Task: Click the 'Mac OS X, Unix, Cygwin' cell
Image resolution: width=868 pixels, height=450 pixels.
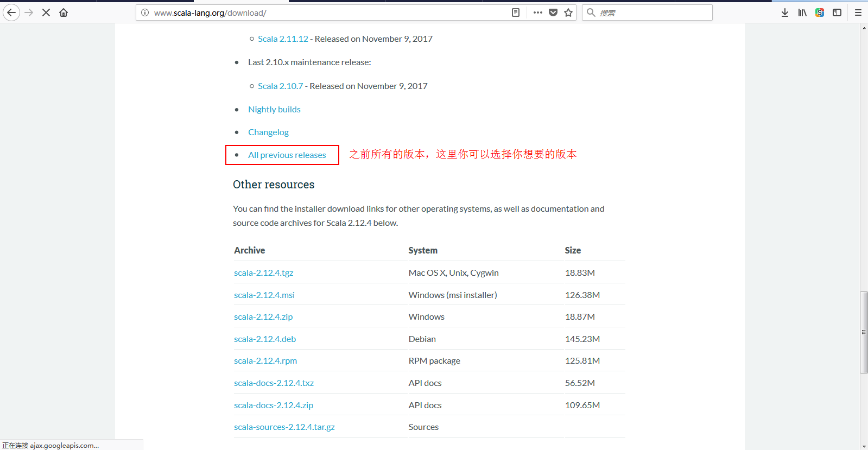Action: [454, 273]
